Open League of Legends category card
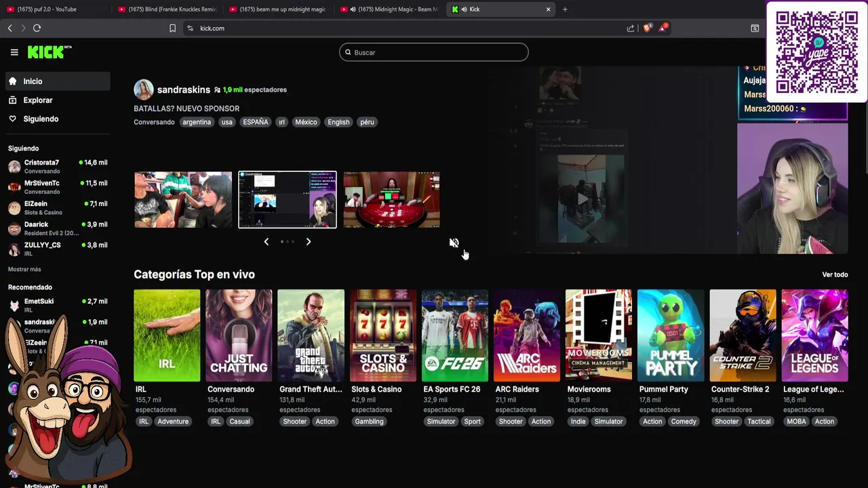The width and height of the screenshot is (868, 488). (814, 335)
